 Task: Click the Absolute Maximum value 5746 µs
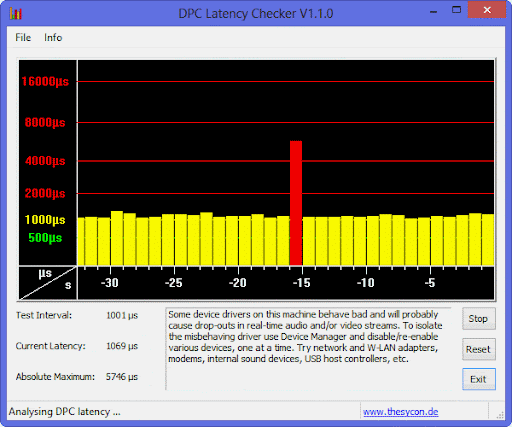pyautogui.click(x=122, y=377)
